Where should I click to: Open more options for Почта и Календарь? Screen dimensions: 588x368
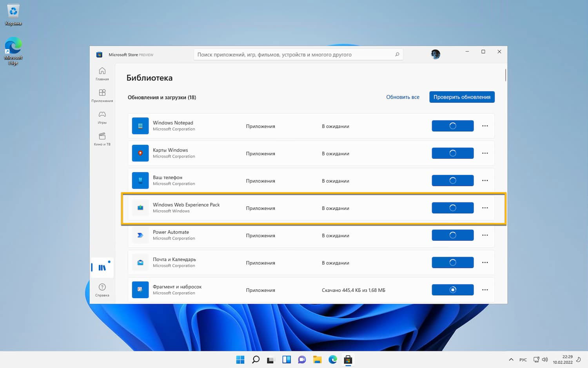point(485,262)
